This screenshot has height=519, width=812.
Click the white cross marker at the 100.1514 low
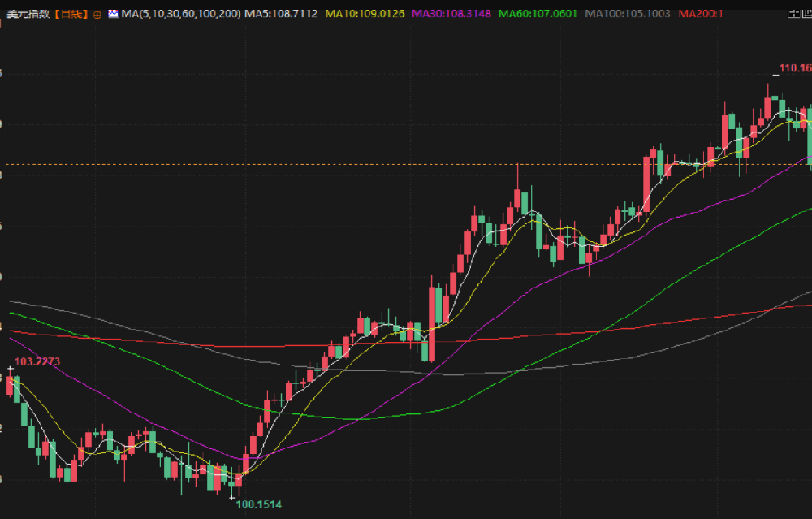point(232,498)
